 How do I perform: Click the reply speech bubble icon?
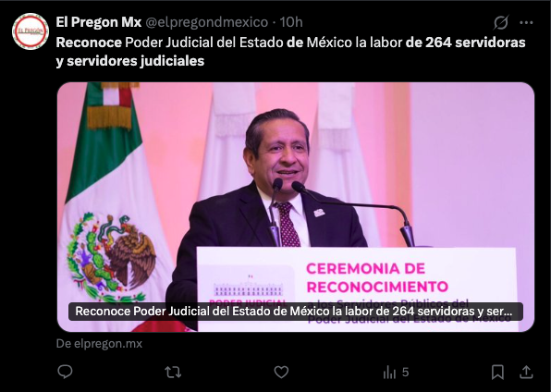click(65, 372)
